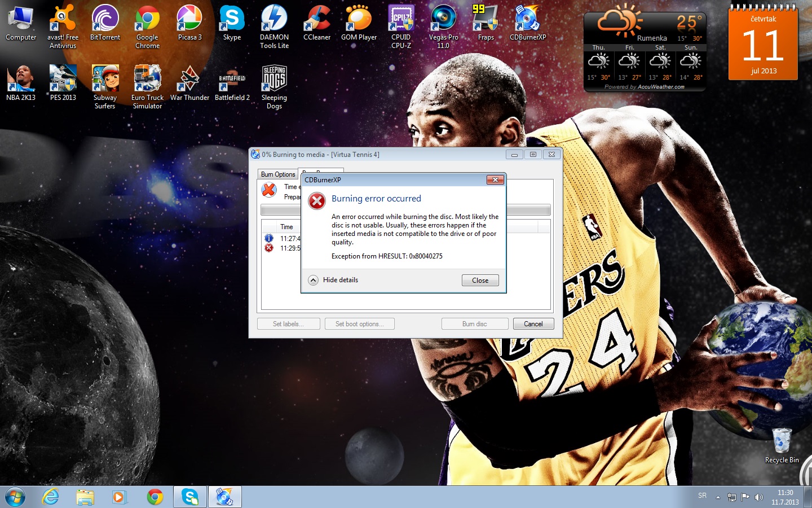The width and height of the screenshot is (812, 508).
Task: Cancel the burning process window
Action: click(x=533, y=324)
